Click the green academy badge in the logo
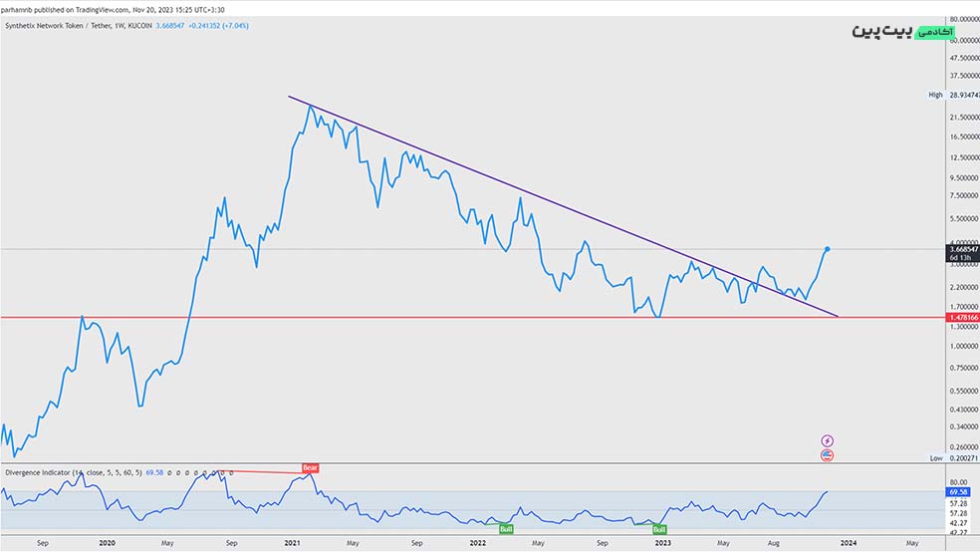 [935, 33]
